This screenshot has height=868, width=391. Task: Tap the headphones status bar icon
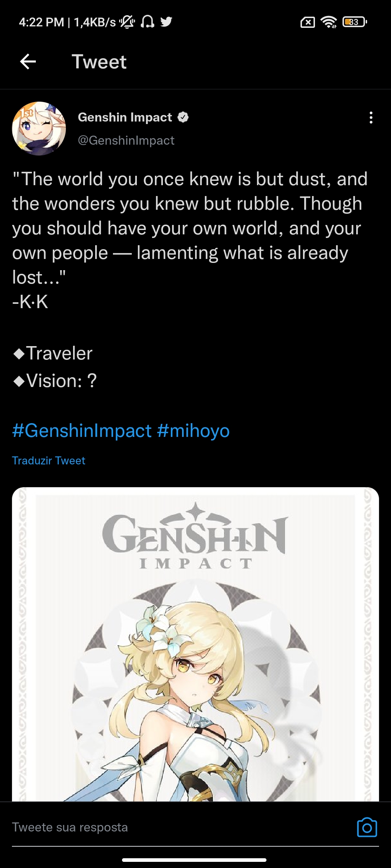[147, 22]
